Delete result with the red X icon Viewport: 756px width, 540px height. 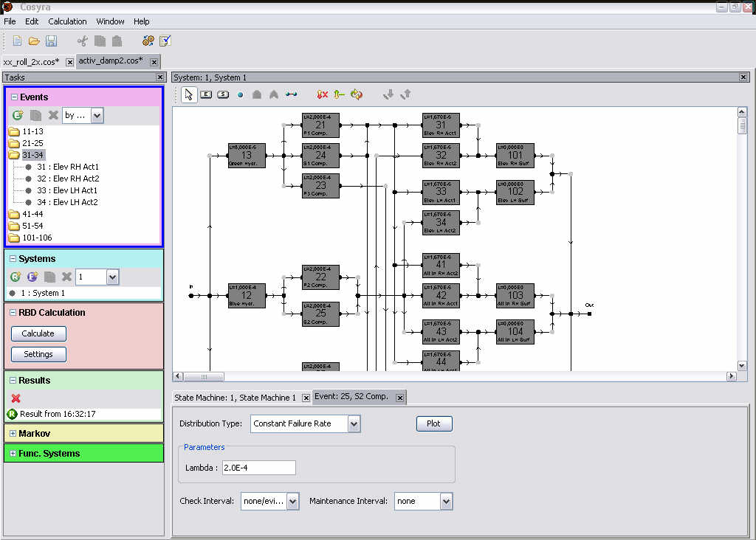click(x=16, y=398)
